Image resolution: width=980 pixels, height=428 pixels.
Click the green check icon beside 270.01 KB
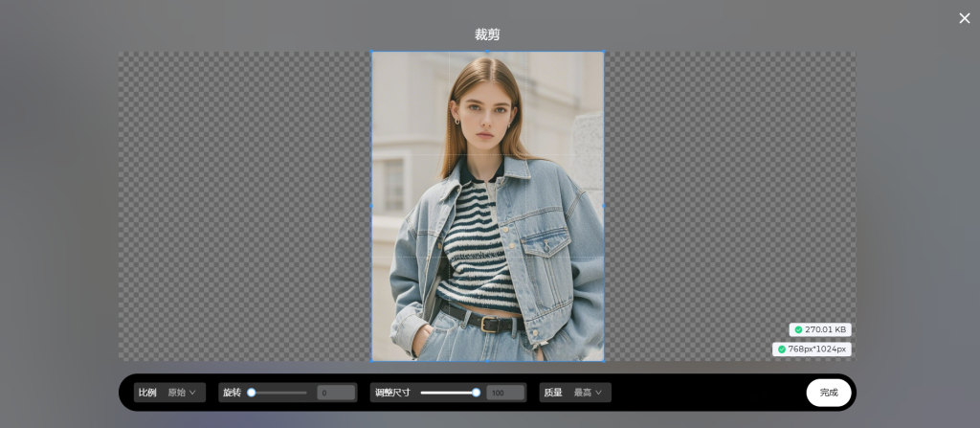pyautogui.click(x=798, y=329)
